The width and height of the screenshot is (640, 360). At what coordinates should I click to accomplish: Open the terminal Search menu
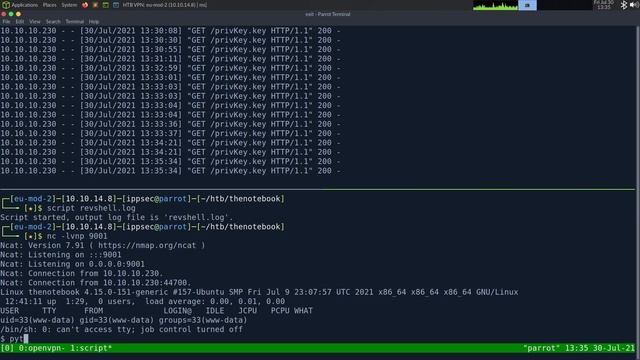pyautogui.click(x=53, y=21)
